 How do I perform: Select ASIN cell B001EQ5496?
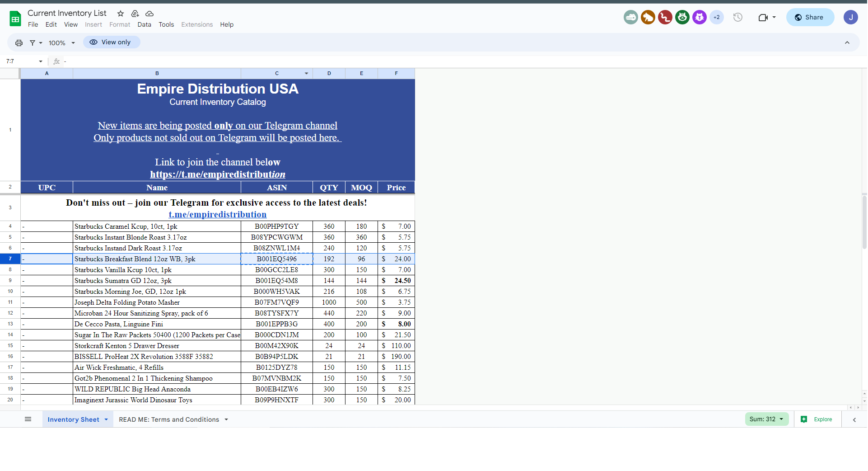pos(277,259)
